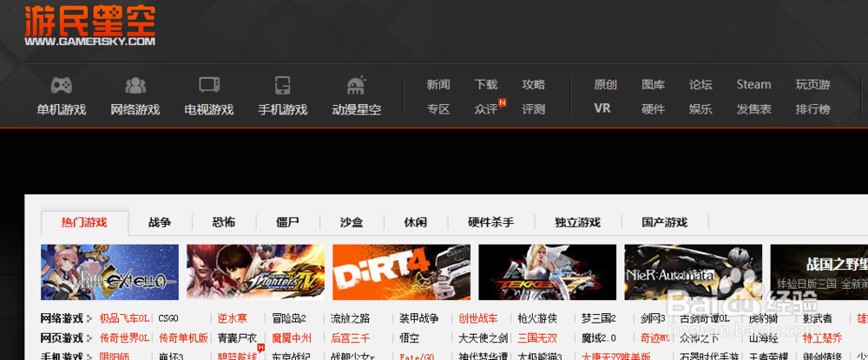Open the King of Fighters XIV thumbnail

tap(256, 272)
